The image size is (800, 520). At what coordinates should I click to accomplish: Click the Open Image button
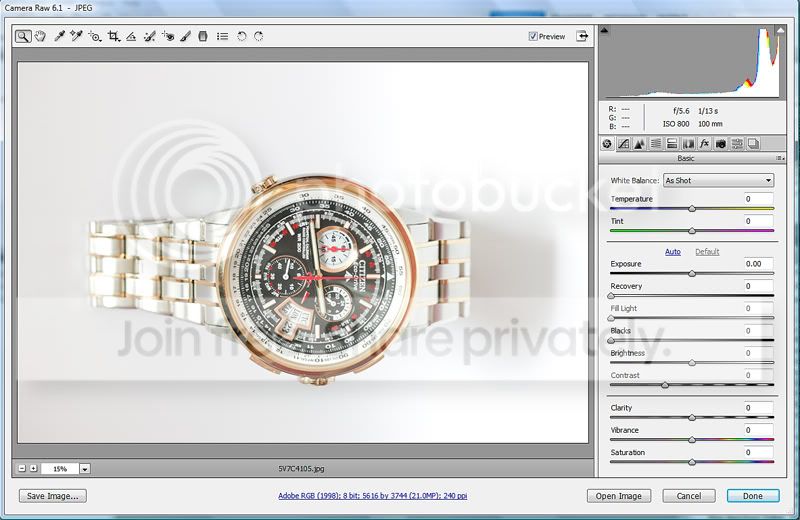point(619,496)
